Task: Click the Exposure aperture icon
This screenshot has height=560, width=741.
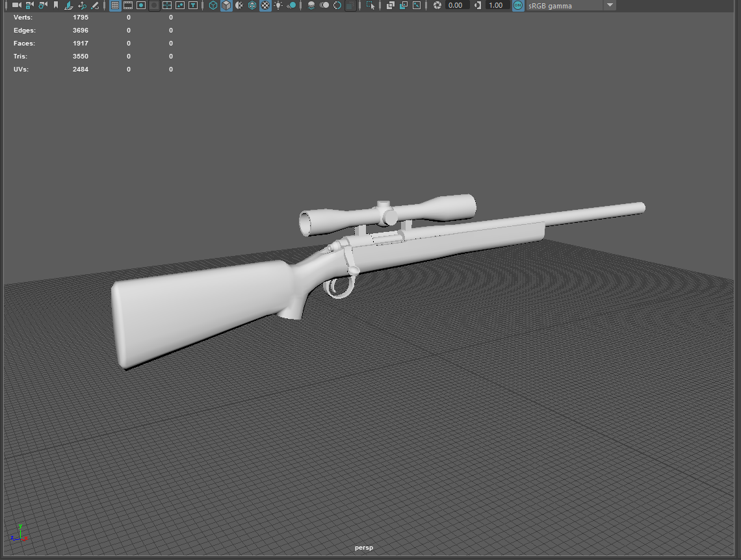Action: pos(437,5)
